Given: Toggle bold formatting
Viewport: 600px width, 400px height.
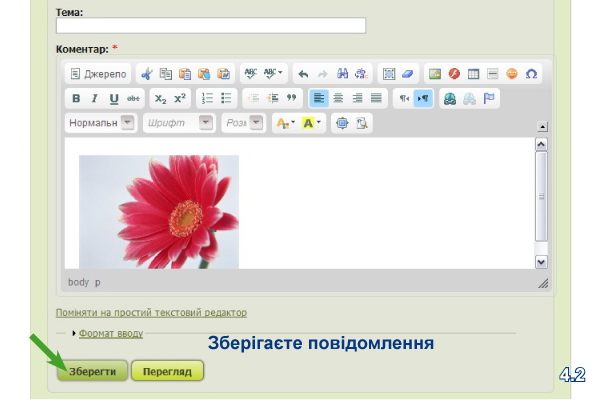Looking at the screenshot, I should click(76, 98).
